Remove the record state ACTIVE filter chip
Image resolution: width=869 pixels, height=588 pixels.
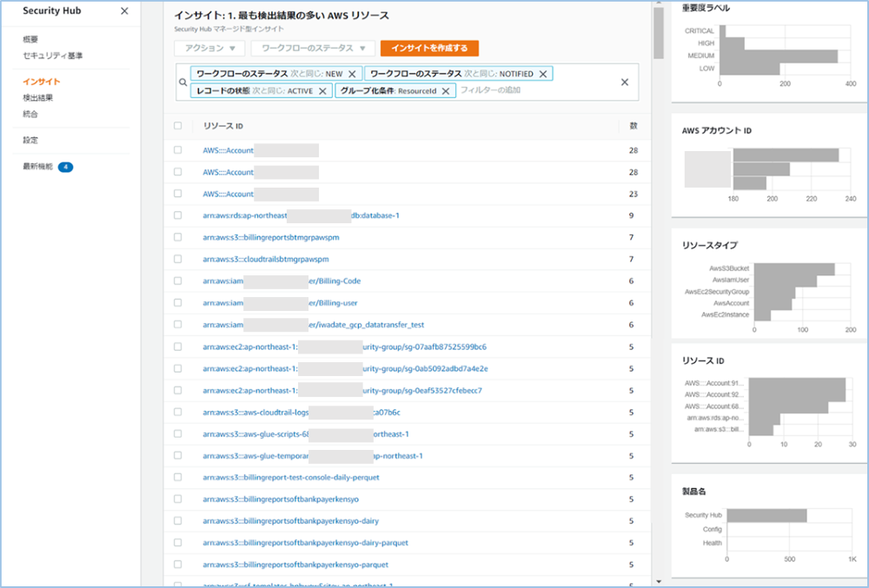point(322,91)
